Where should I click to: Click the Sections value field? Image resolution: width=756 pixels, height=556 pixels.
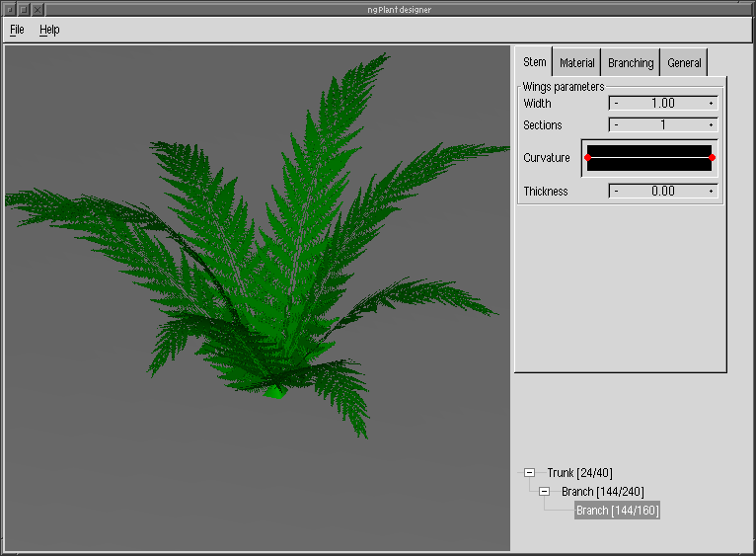pos(663,125)
